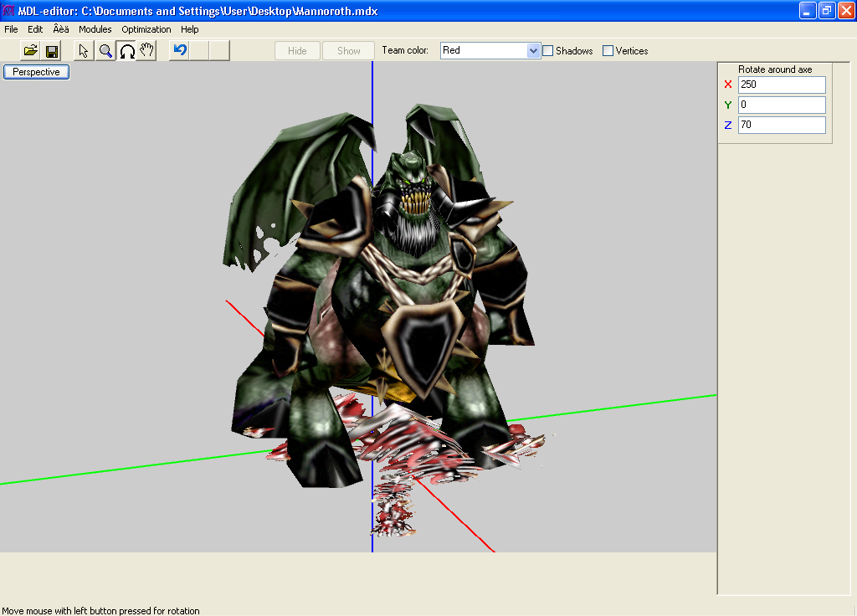
Task: Click the Z axis rotation field
Action: pyautogui.click(x=782, y=125)
